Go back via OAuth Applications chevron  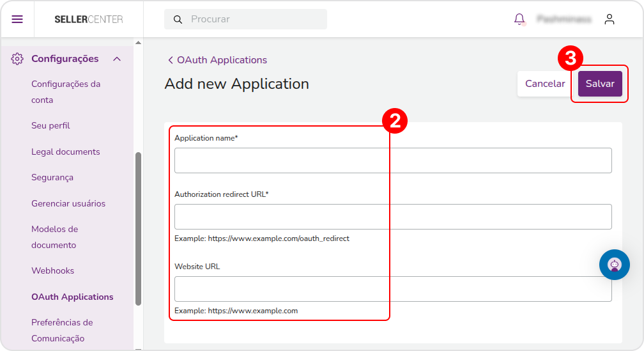(171, 60)
